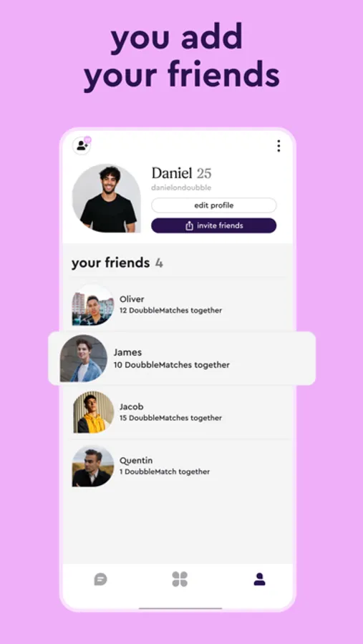The height and width of the screenshot is (644, 363).
Task: Go to the four-leaf discover tab
Action: point(180,579)
